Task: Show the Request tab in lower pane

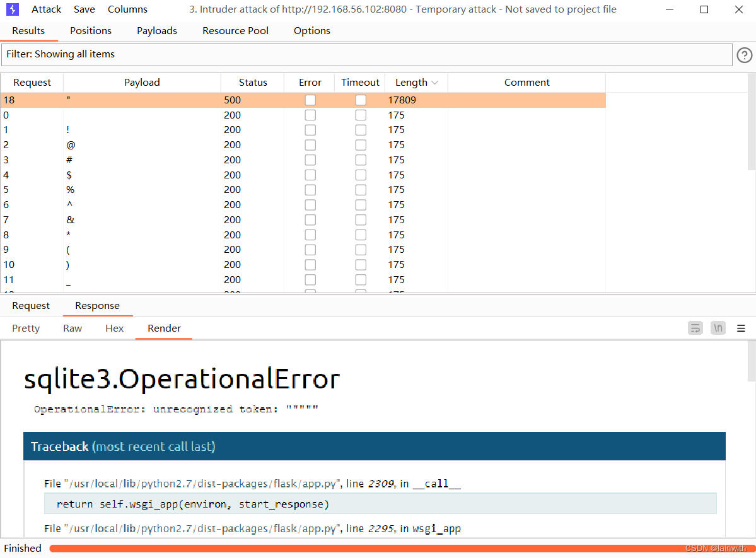Action: tap(31, 306)
